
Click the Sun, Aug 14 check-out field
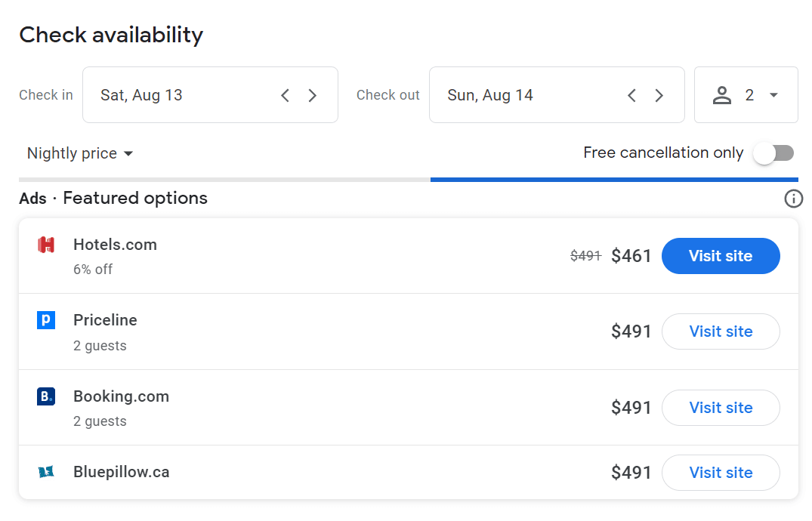[490, 95]
